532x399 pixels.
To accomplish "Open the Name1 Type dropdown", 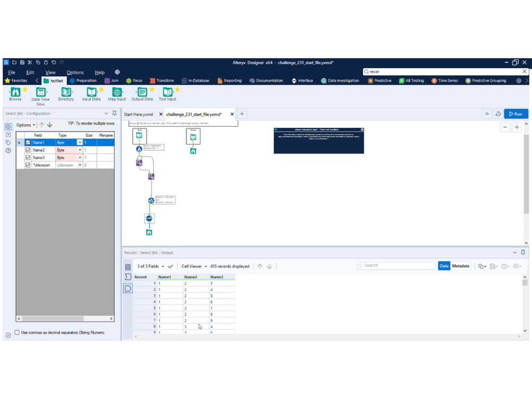I will click(80, 143).
